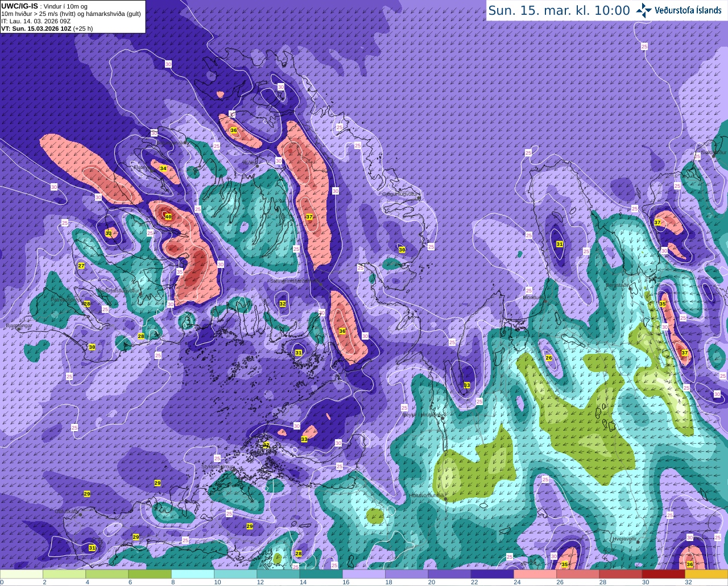Click the Veðurstofa Íslands logo icon

[643, 10]
